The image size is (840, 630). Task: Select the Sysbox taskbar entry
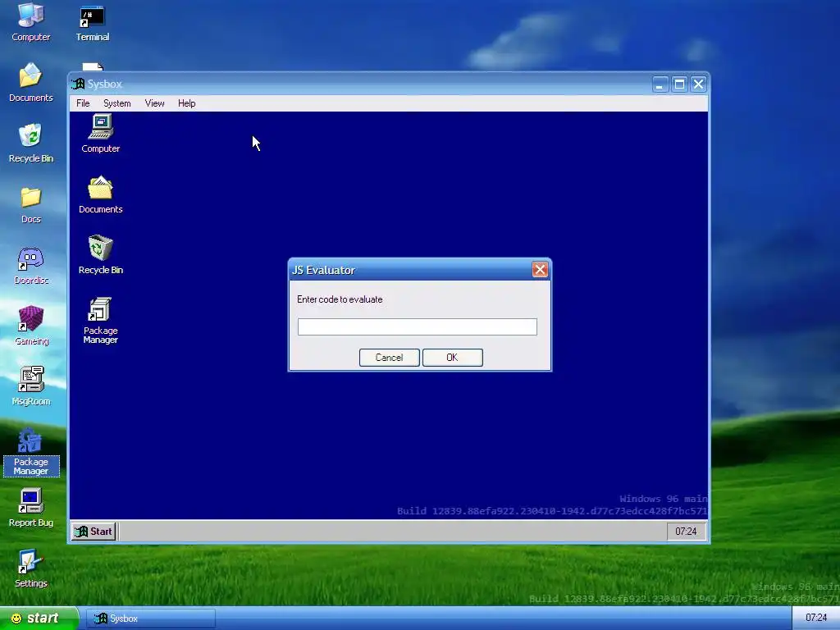pyautogui.click(x=151, y=619)
